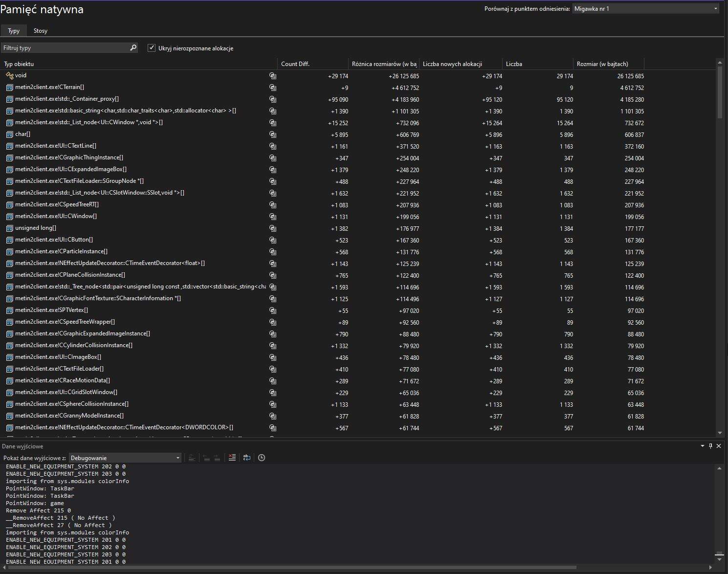The image size is (728, 574).
Task: Click scroll-down arrow of types table
Action: 720,433
